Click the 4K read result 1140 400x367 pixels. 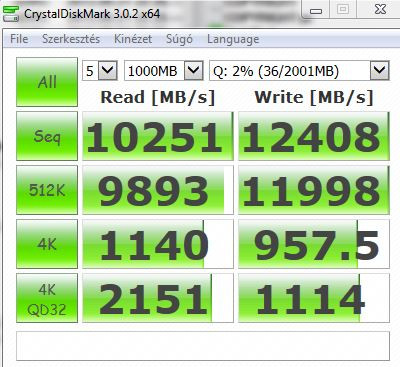(158, 244)
